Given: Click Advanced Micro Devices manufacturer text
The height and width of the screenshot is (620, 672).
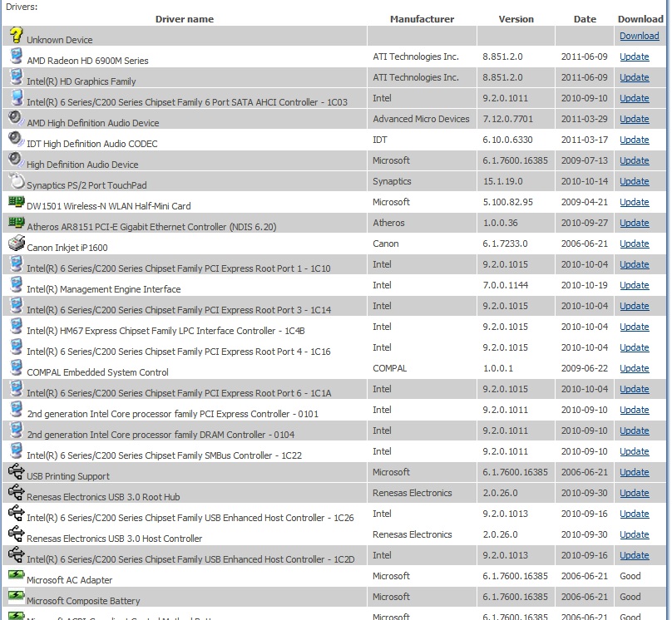Looking at the screenshot, I should pos(421,119).
